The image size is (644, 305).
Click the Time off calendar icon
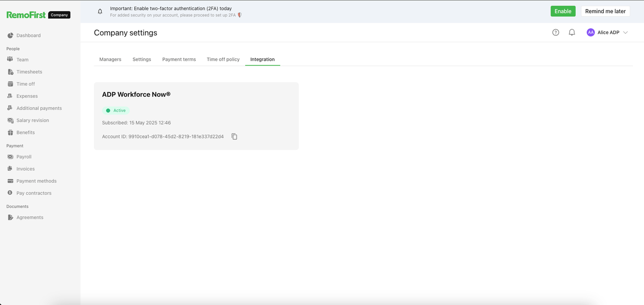tap(10, 84)
